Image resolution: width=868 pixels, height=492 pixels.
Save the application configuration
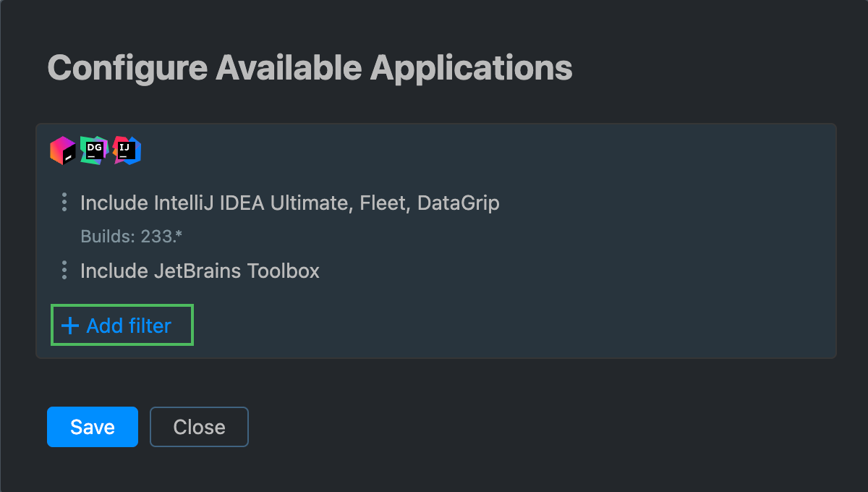[92, 427]
